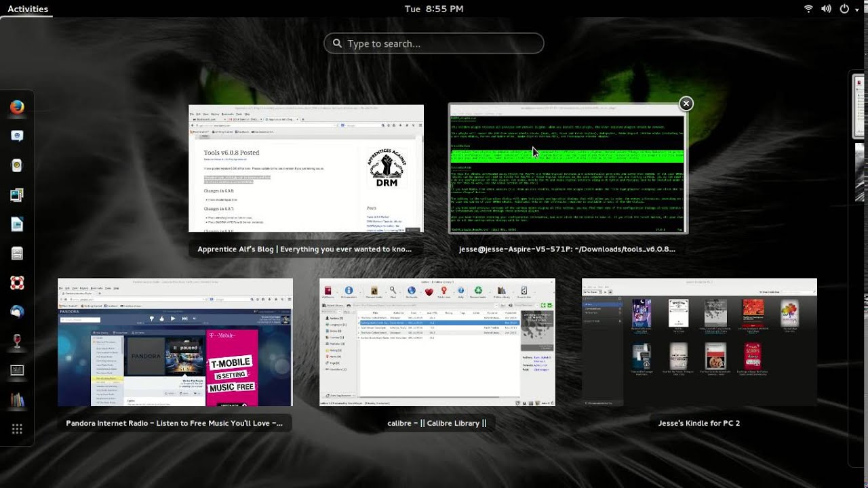
Task: Select the green terminal window thumbnail
Action: coord(568,169)
